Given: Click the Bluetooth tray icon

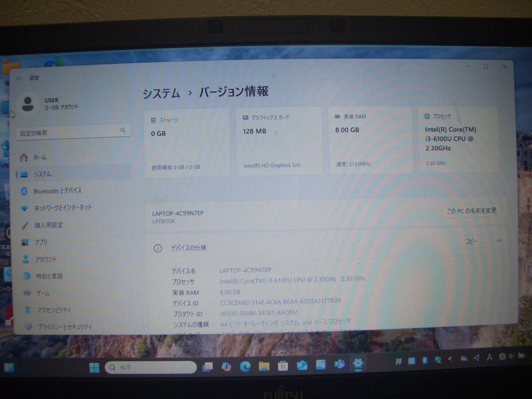Looking at the screenshot, I should (x=425, y=360).
